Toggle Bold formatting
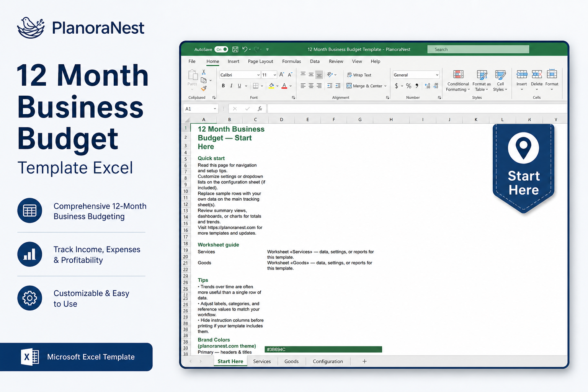 click(x=223, y=86)
